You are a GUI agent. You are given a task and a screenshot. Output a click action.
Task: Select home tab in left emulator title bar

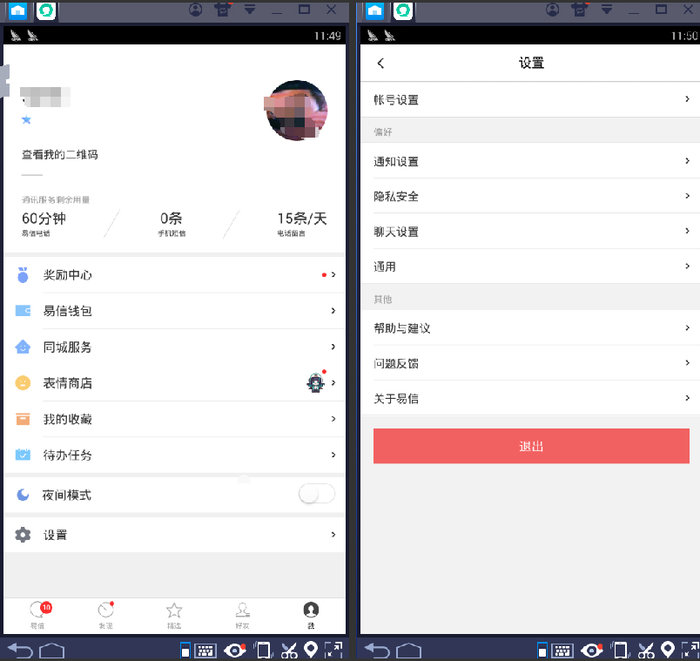(18, 11)
